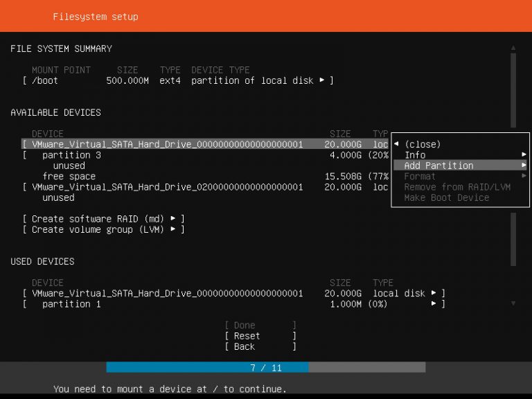The height and width of the screenshot is (399, 532).
Task: Expand the partition 1 row arrow
Action: pyautogui.click(x=434, y=303)
